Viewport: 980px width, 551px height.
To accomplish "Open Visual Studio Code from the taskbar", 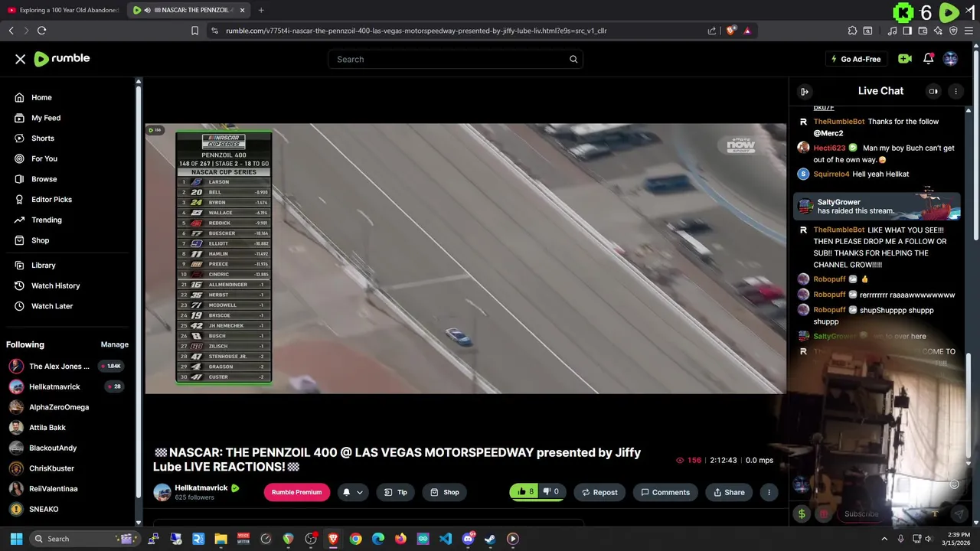I will pos(446,539).
